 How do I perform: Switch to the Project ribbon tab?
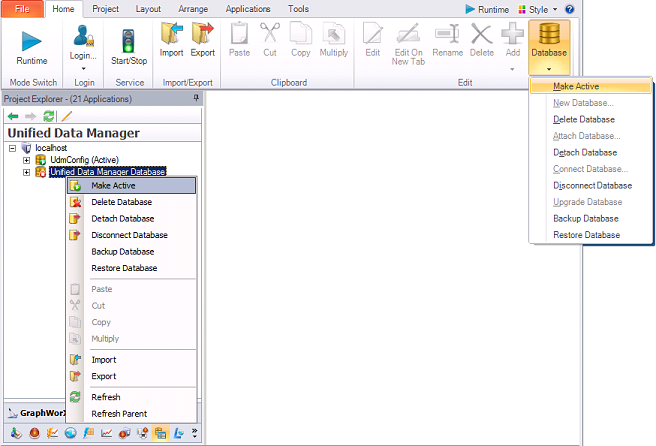(x=105, y=9)
